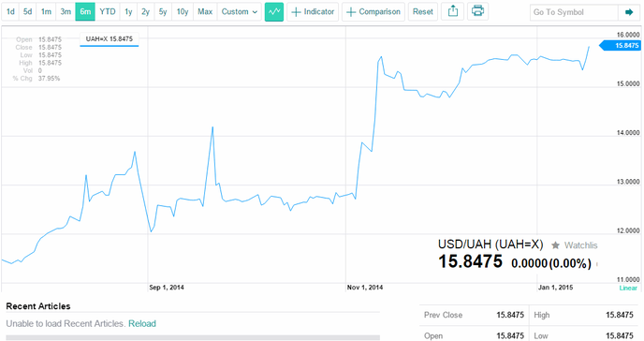Click the UAH=X 15.8475 series legend
This screenshot has height=341, width=644.
pos(110,39)
